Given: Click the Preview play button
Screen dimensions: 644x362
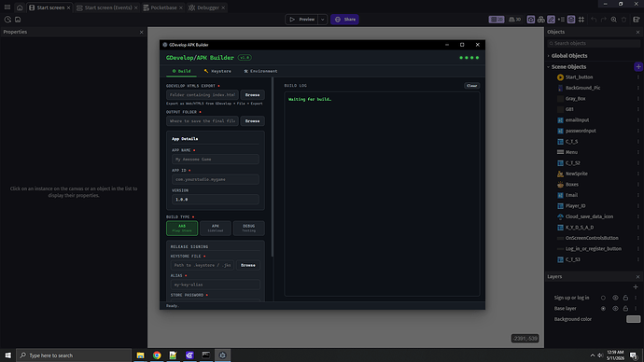Looking at the screenshot, I should pyautogui.click(x=301, y=20).
